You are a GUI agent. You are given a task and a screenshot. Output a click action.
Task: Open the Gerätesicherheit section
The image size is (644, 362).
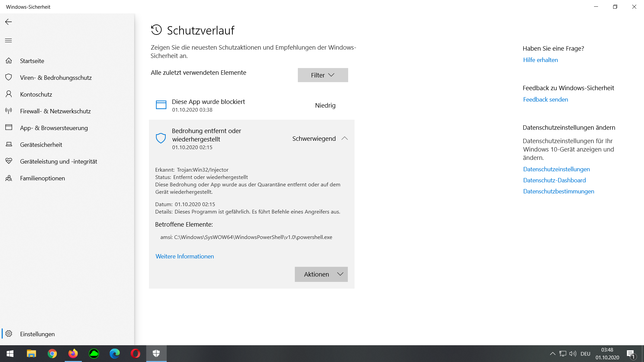click(41, 144)
